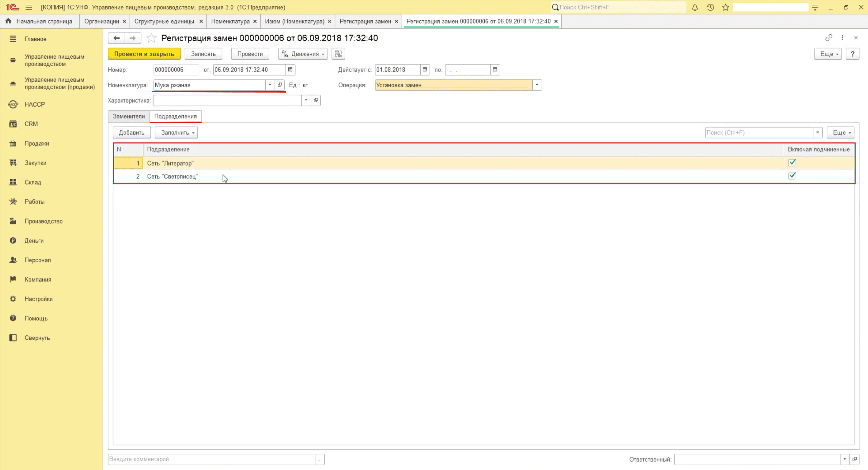
Task: Switch to Изюм (Номенклатура) tab
Action: [294, 21]
